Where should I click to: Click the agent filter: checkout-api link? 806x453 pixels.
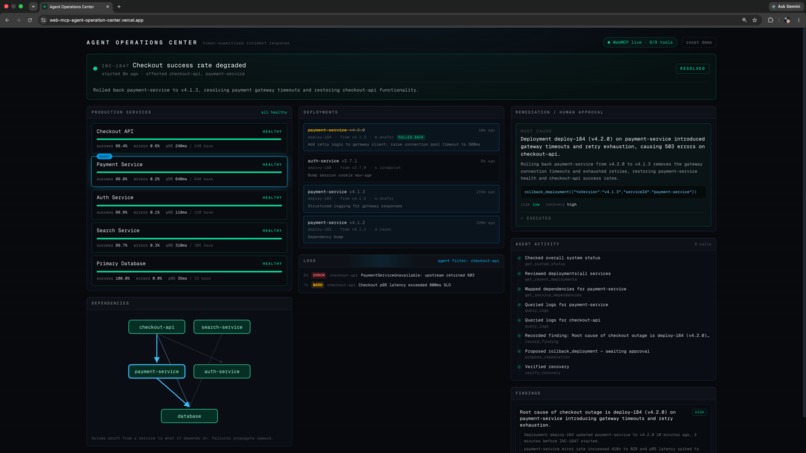point(468,261)
